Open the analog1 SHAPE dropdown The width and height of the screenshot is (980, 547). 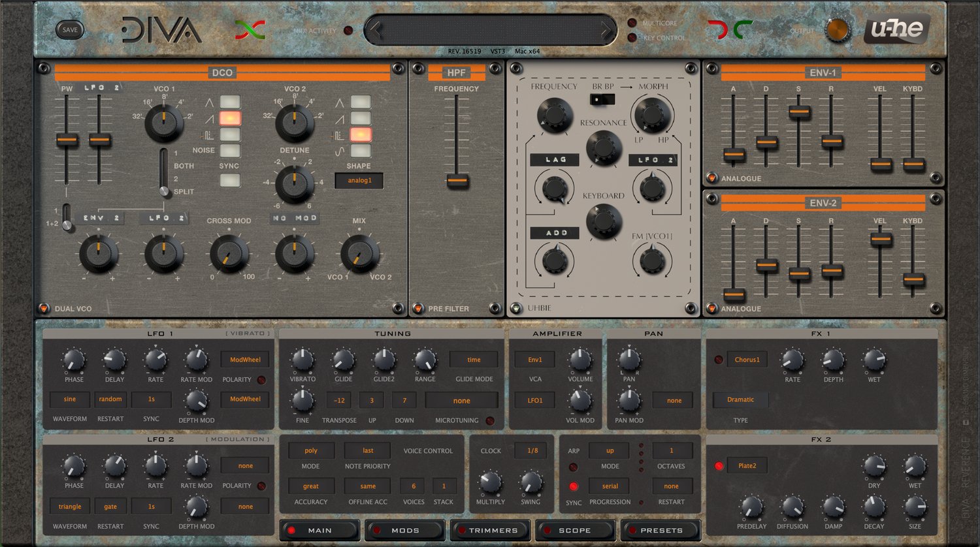[x=359, y=181]
